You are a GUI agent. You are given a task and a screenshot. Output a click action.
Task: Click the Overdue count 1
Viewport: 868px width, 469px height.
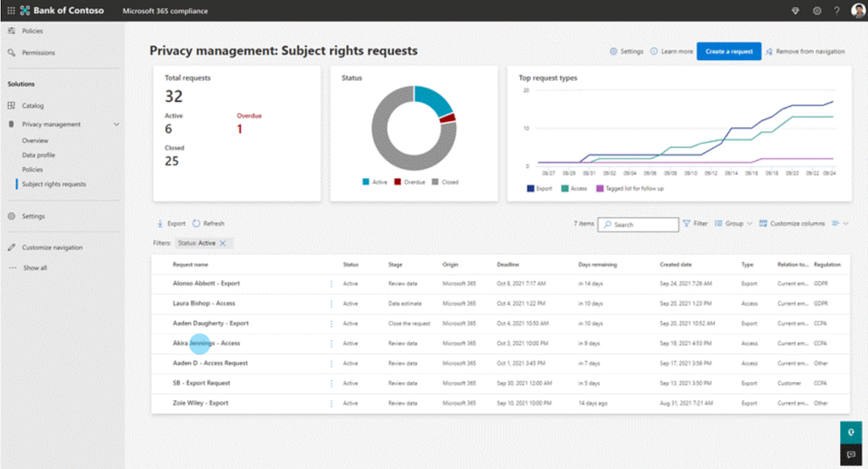pos(239,129)
